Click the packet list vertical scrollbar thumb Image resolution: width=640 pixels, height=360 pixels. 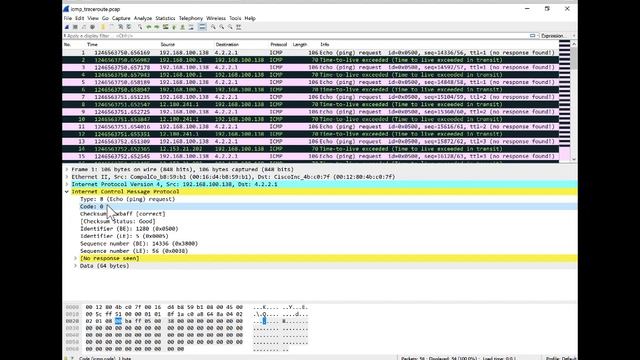pos(574,58)
